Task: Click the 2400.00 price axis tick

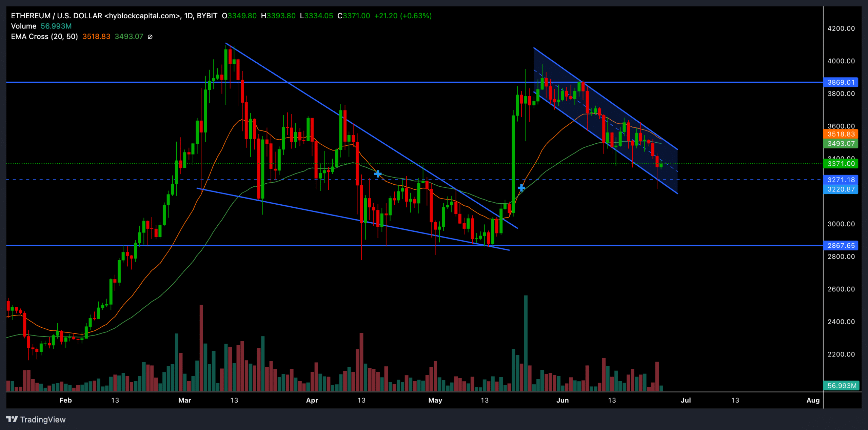Action: click(x=841, y=322)
